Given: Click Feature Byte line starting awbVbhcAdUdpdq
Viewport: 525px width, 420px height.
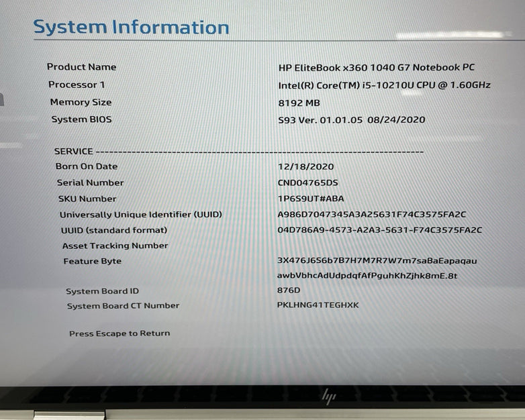Looking at the screenshot, I should [367, 276].
